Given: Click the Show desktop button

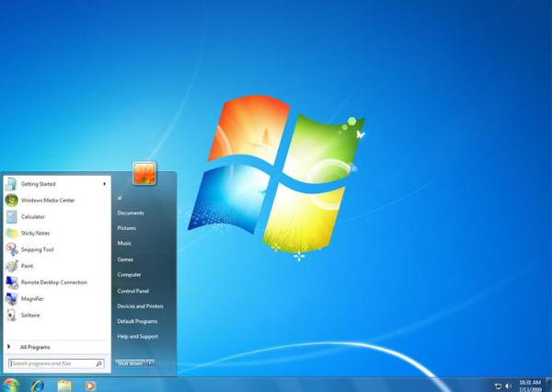Looking at the screenshot, I should 548,385.
